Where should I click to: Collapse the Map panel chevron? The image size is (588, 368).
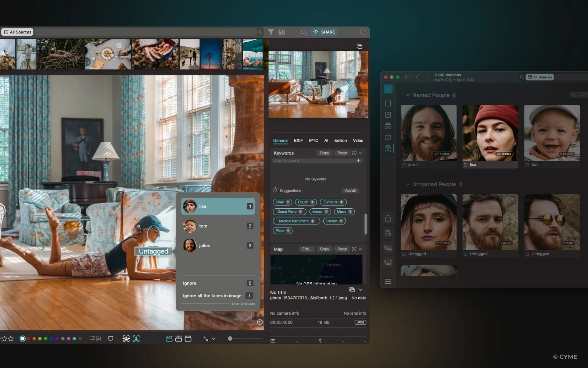pyautogui.click(x=360, y=249)
